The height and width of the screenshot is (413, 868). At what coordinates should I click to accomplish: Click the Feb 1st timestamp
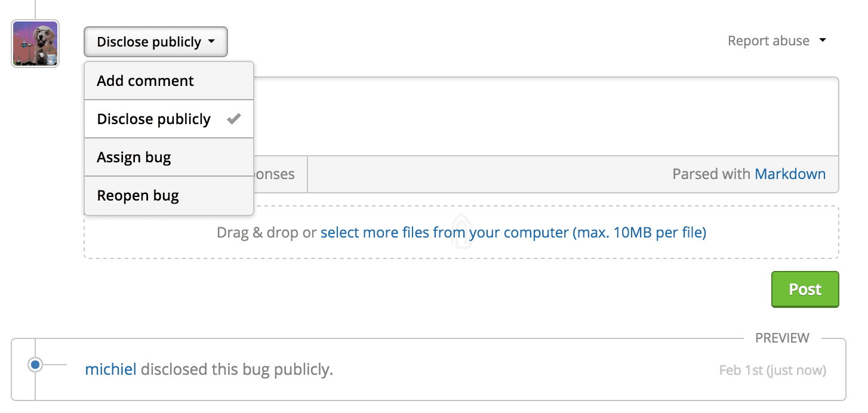772,370
